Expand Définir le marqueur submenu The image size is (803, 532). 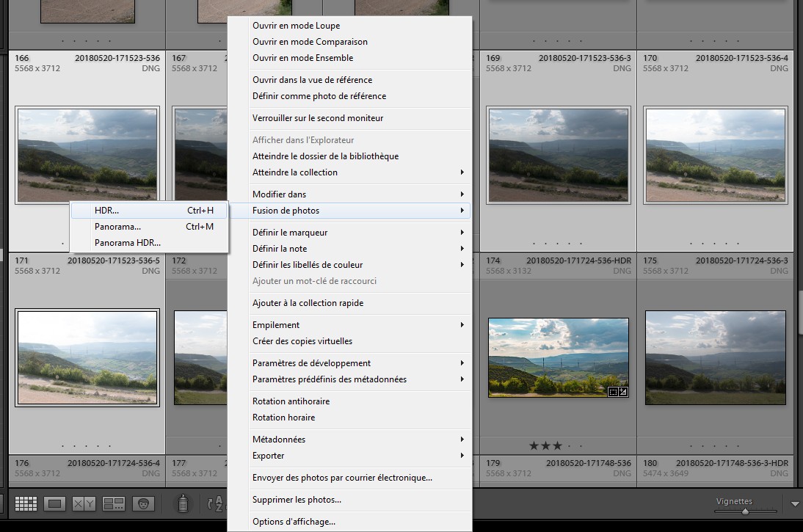pyautogui.click(x=349, y=233)
